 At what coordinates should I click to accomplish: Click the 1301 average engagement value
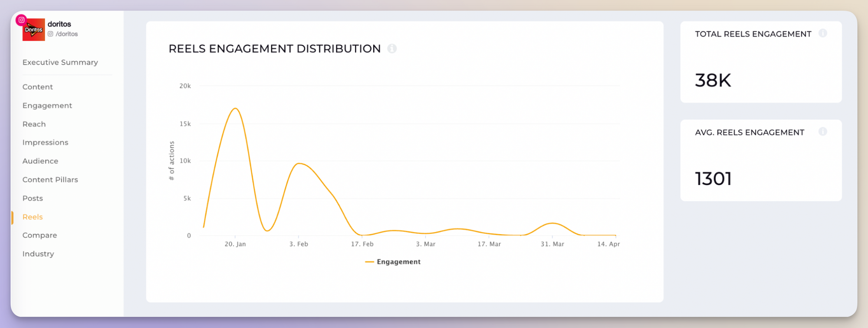(x=713, y=179)
